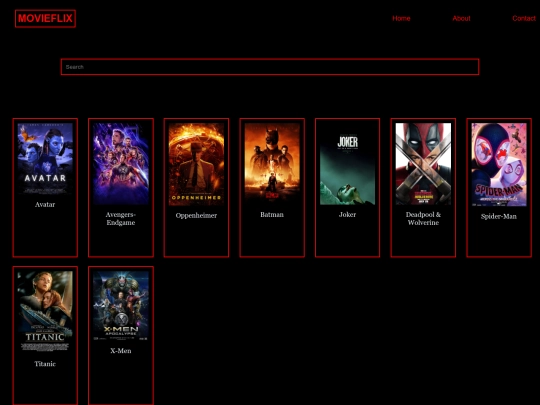
Task: Click the 'Avengers- Endgame' title text
Action: [121, 219]
